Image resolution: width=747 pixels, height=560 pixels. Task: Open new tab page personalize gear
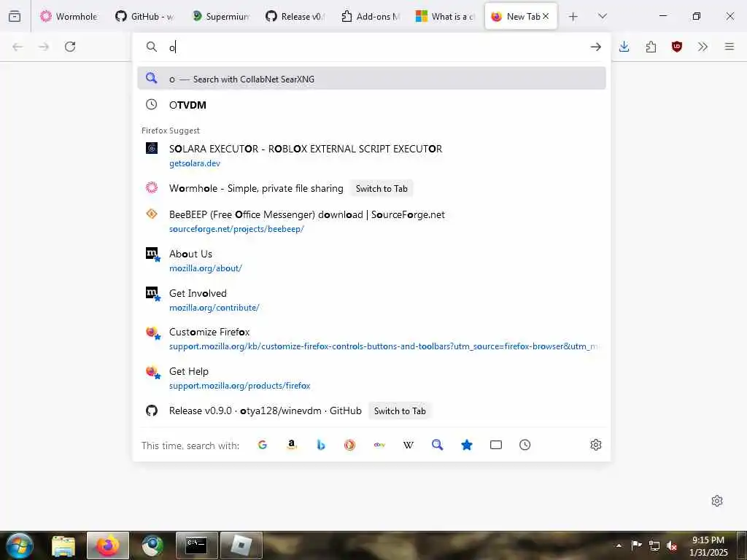click(x=717, y=501)
